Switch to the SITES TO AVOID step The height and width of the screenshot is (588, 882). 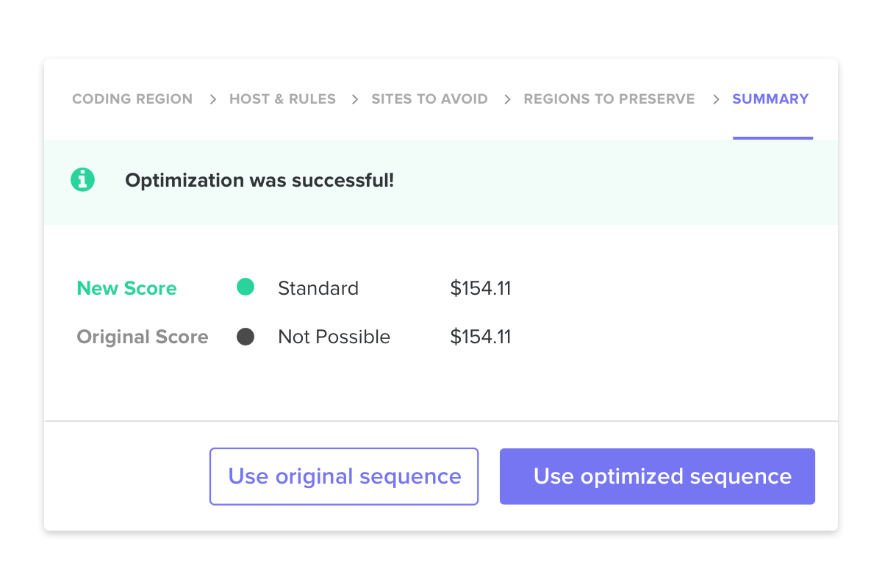(429, 99)
